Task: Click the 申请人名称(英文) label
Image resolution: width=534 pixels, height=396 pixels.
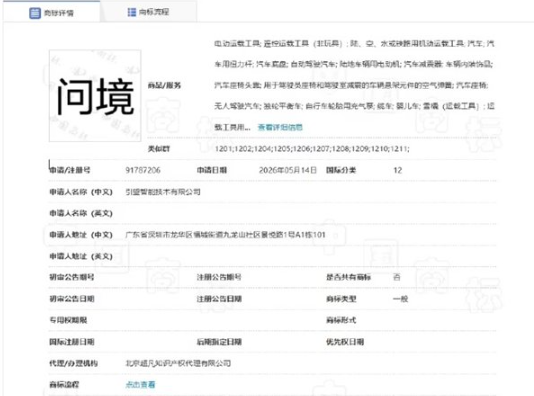Action: pos(81,213)
